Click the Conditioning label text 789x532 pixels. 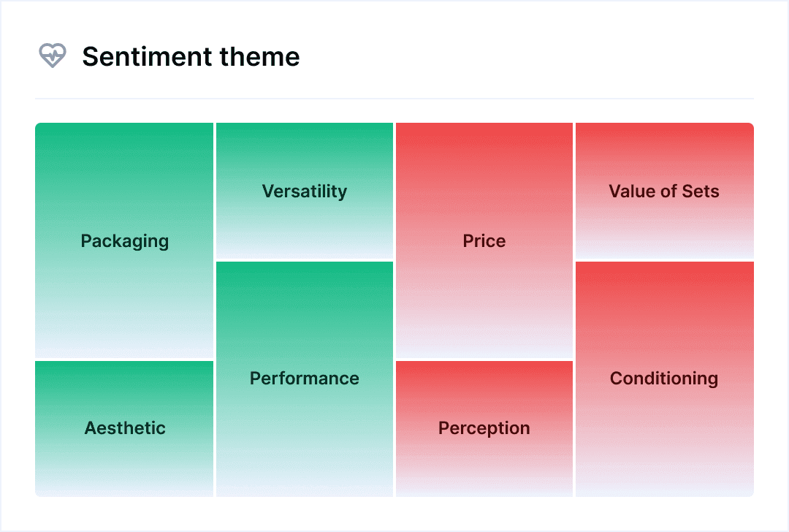tap(664, 379)
